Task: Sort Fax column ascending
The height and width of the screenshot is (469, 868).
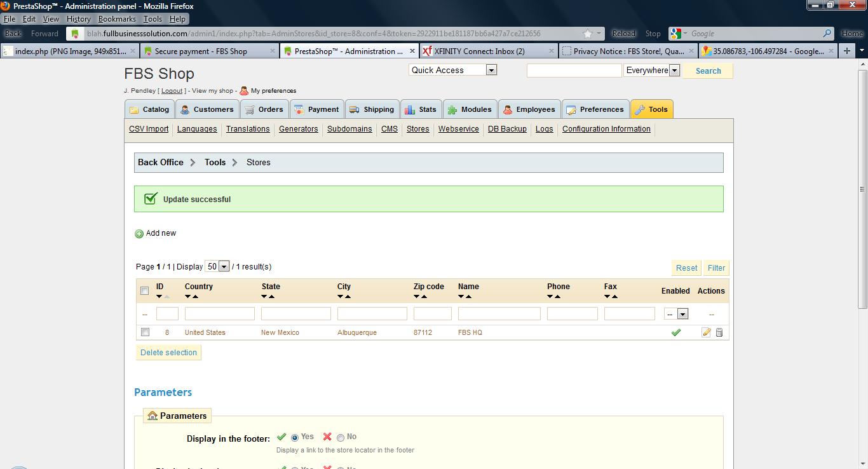Action: point(615,297)
